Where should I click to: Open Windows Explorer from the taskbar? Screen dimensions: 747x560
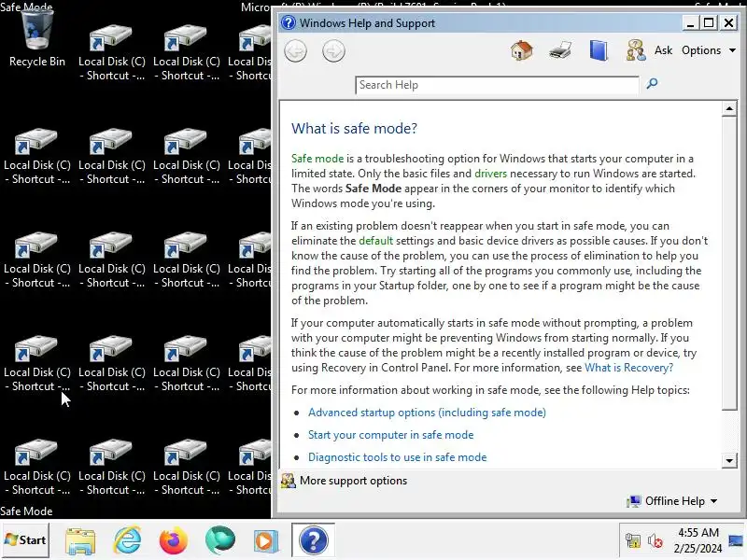click(x=80, y=540)
